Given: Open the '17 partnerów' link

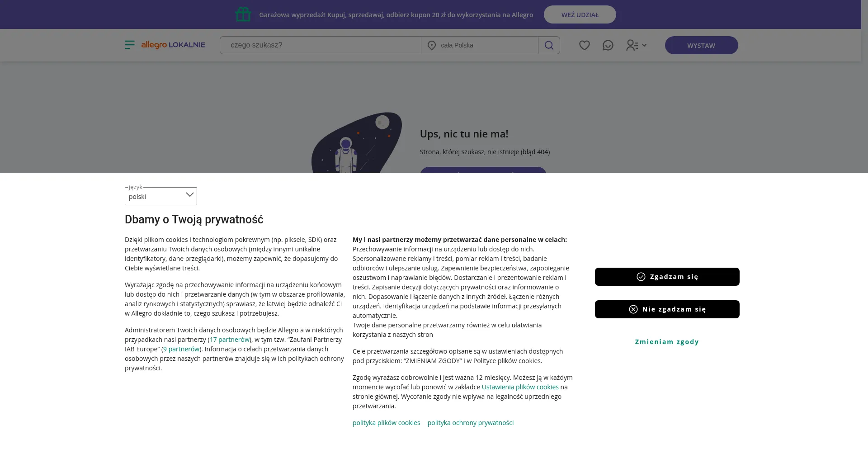Looking at the screenshot, I should pyautogui.click(x=230, y=340).
